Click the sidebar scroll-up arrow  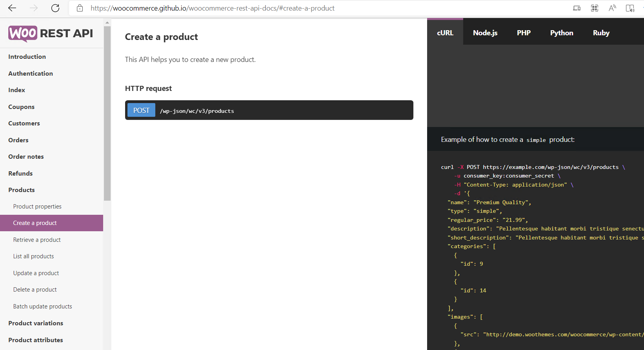tap(107, 23)
